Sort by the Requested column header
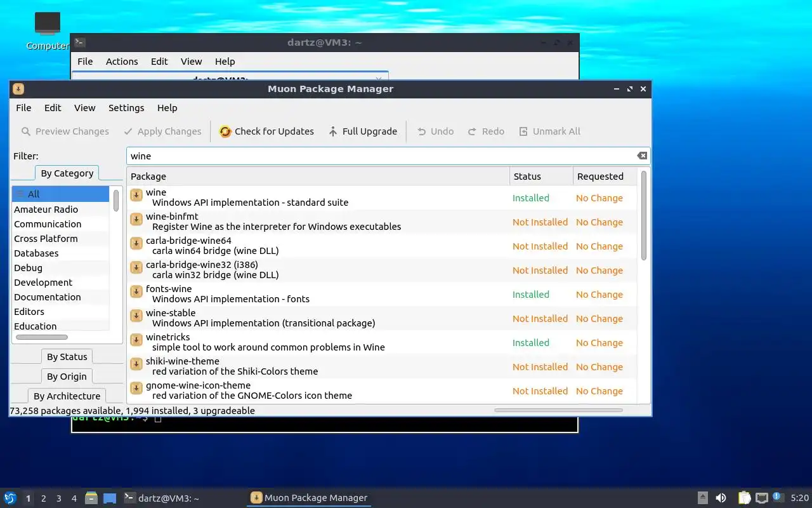This screenshot has height=508, width=812. [605, 177]
